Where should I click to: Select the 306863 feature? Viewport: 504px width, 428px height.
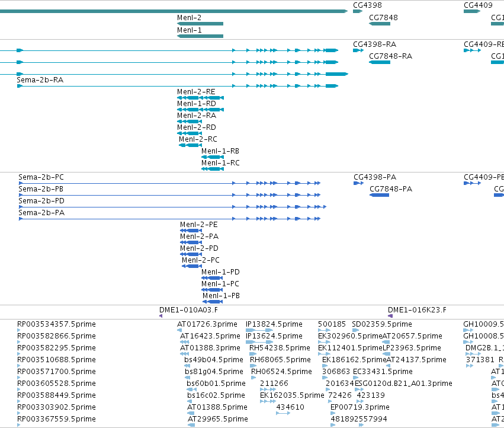325,378
